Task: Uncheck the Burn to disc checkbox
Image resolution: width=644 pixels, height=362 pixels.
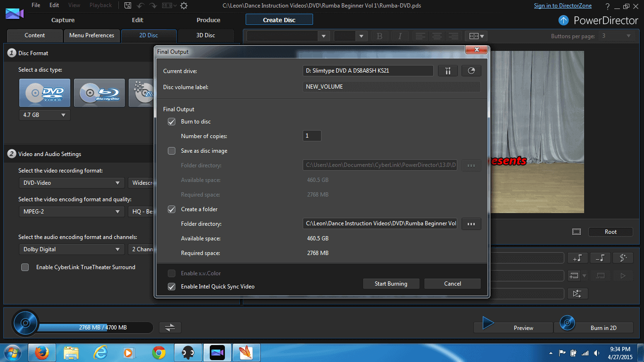Action: coord(172,122)
